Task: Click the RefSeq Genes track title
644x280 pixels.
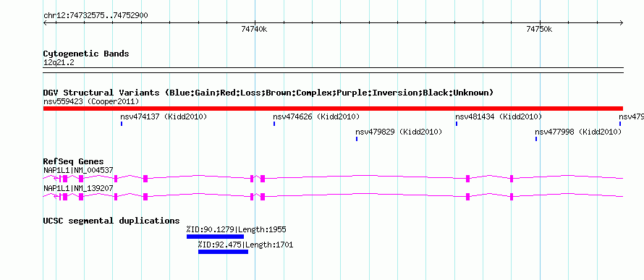Action: point(74,161)
